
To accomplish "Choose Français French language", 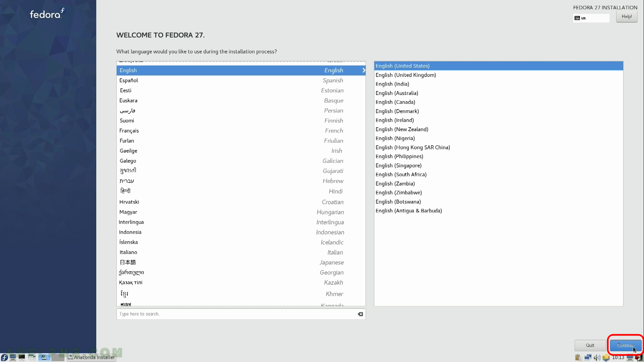I will click(x=241, y=131).
